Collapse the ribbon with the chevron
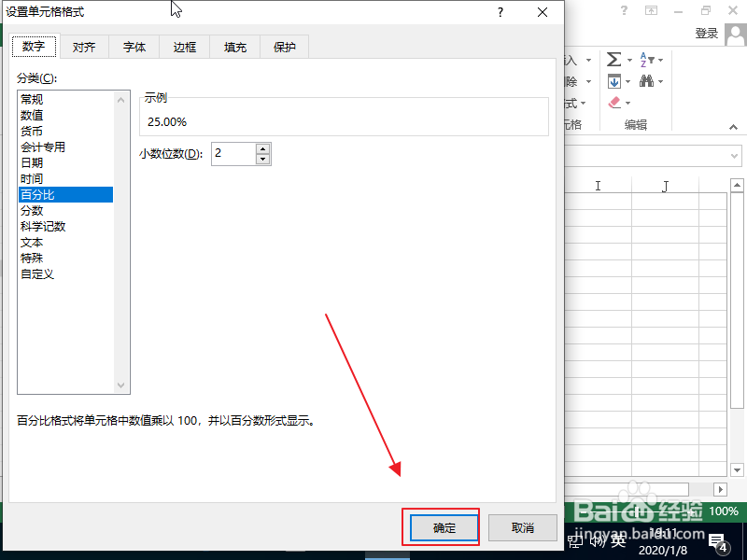747x560 pixels. [733, 126]
